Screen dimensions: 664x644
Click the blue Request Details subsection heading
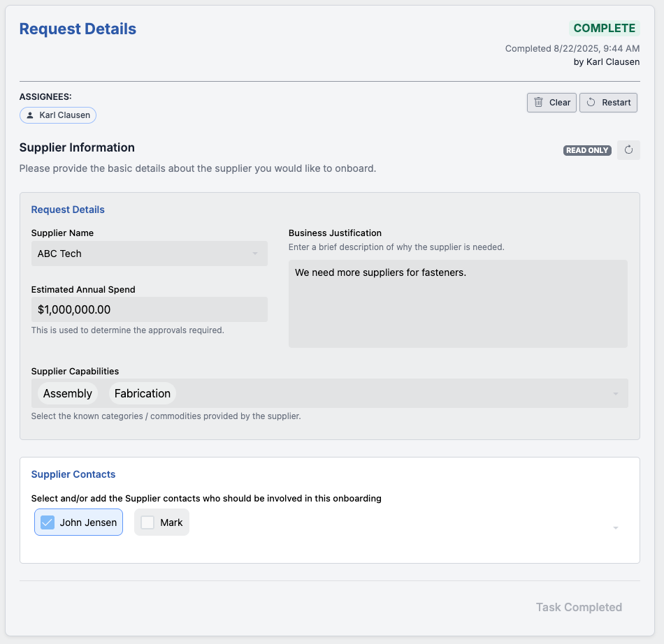tap(68, 210)
